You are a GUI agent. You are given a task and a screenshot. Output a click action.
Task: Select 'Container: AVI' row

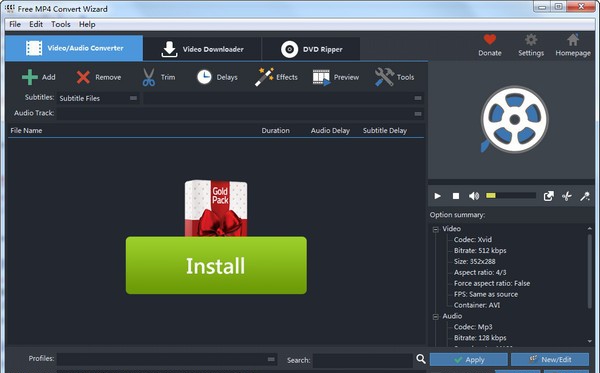click(x=477, y=305)
